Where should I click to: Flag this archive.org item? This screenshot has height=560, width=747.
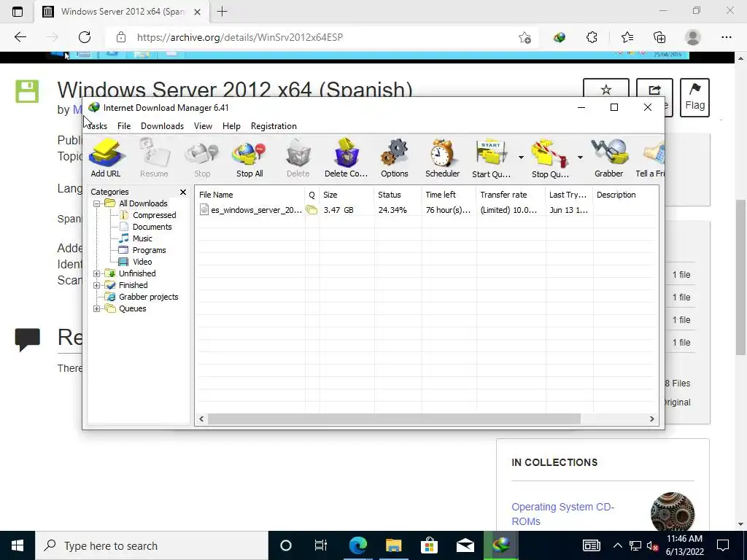tap(694, 98)
